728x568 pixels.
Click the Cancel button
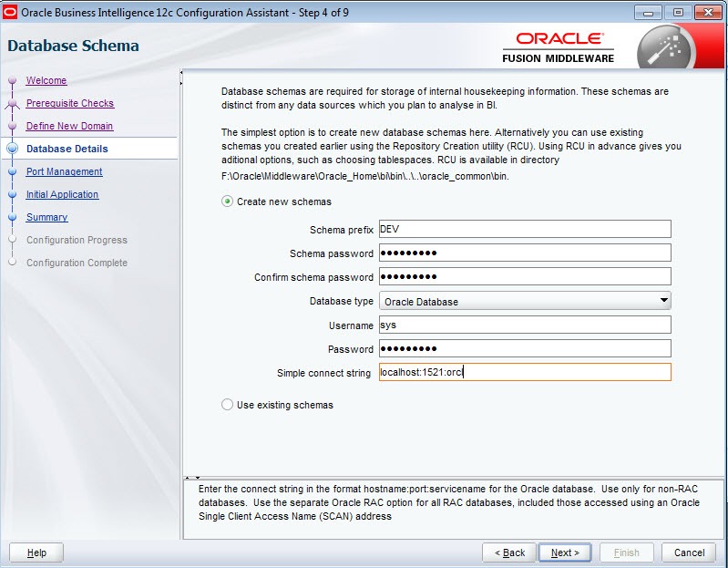[x=689, y=553]
